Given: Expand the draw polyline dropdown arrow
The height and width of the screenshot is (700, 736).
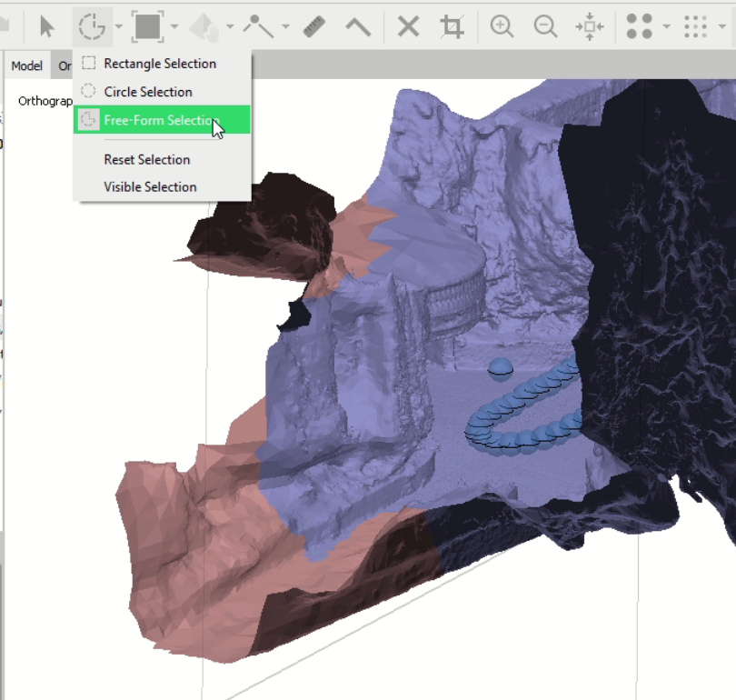Looking at the screenshot, I should click(285, 26).
